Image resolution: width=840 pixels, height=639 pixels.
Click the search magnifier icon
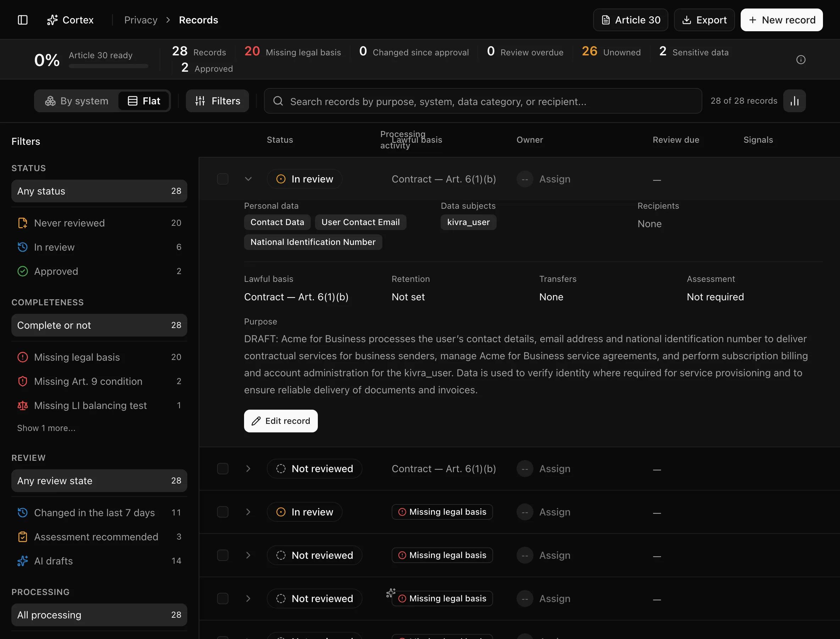pyautogui.click(x=278, y=101)
